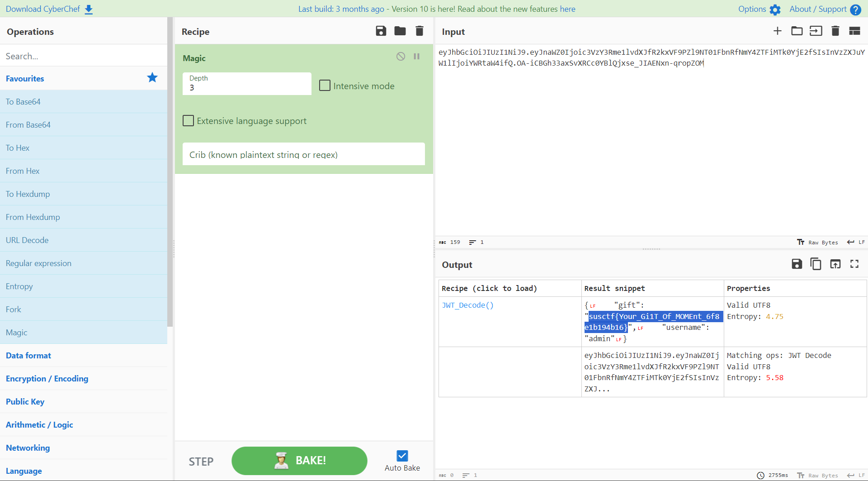Set breakpoint on Magic operation
The image size is (868, 481).
(416, 57)
